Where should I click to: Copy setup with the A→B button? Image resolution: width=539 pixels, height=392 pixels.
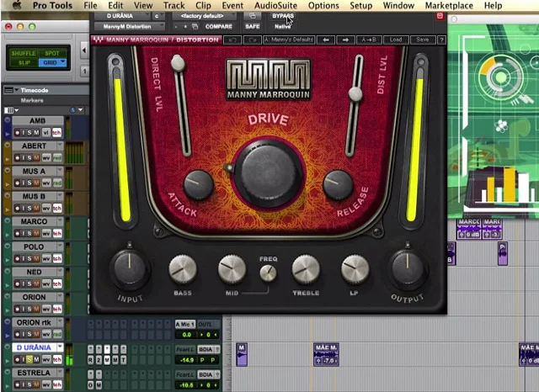point(369,40)
